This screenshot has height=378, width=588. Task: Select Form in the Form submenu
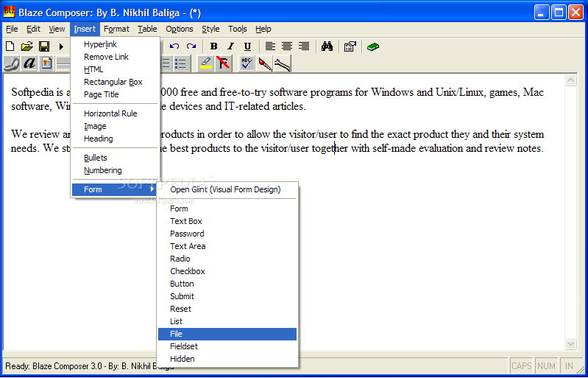tap(227, 209)
